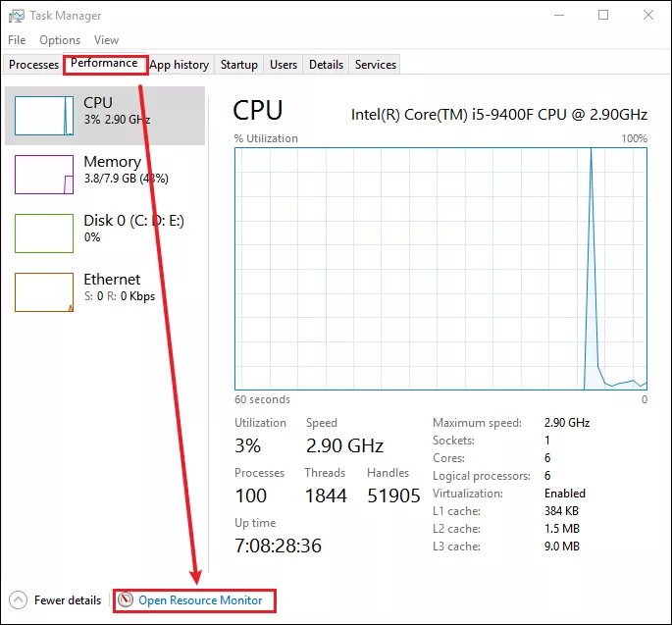Select the CPU mini graph thumbnail
This screenshot has width=672, height=625.
click(44, 116)
